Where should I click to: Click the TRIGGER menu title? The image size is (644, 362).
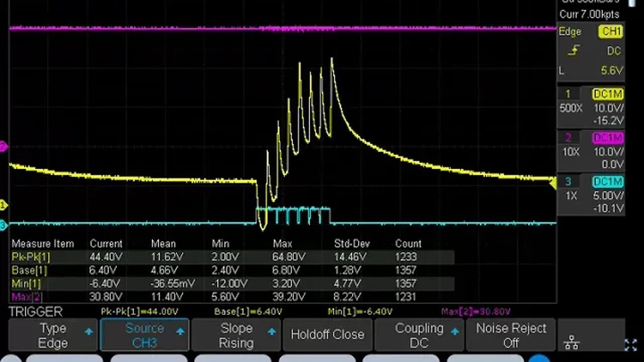point(35,312)
